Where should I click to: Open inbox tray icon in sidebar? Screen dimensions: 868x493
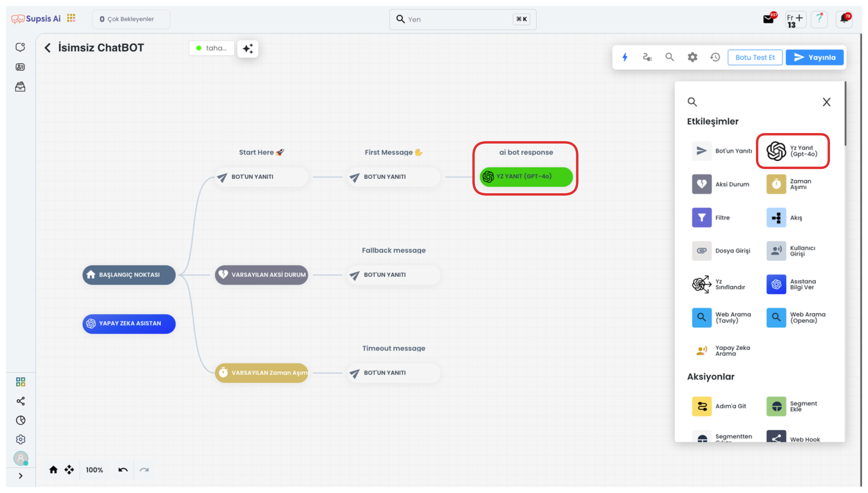tap(20, 87)
